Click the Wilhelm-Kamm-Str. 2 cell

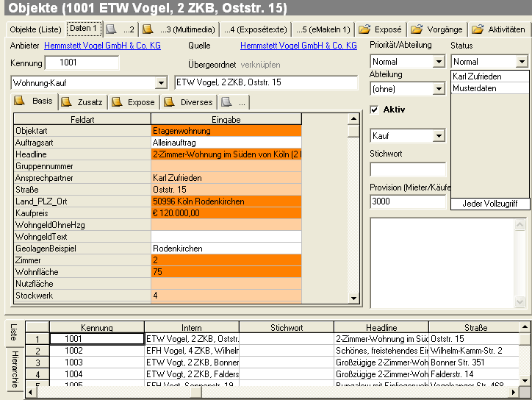pos(475,351)
